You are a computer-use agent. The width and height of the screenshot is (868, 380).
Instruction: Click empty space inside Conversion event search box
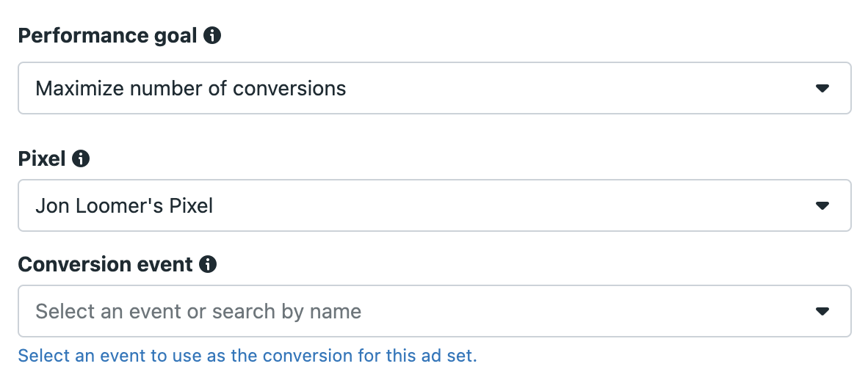click(x=587, y=312)
